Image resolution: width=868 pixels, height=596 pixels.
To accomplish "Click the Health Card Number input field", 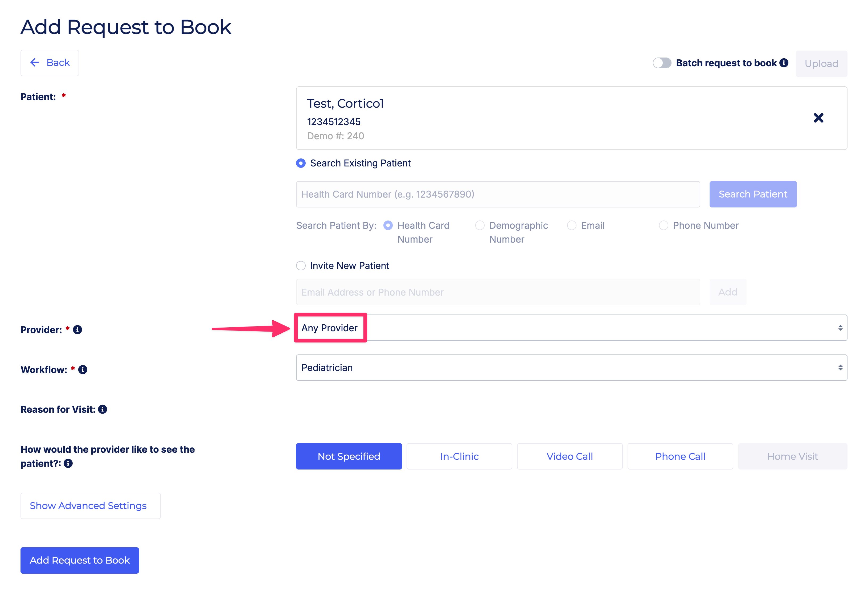I will [x=497, y=194].
